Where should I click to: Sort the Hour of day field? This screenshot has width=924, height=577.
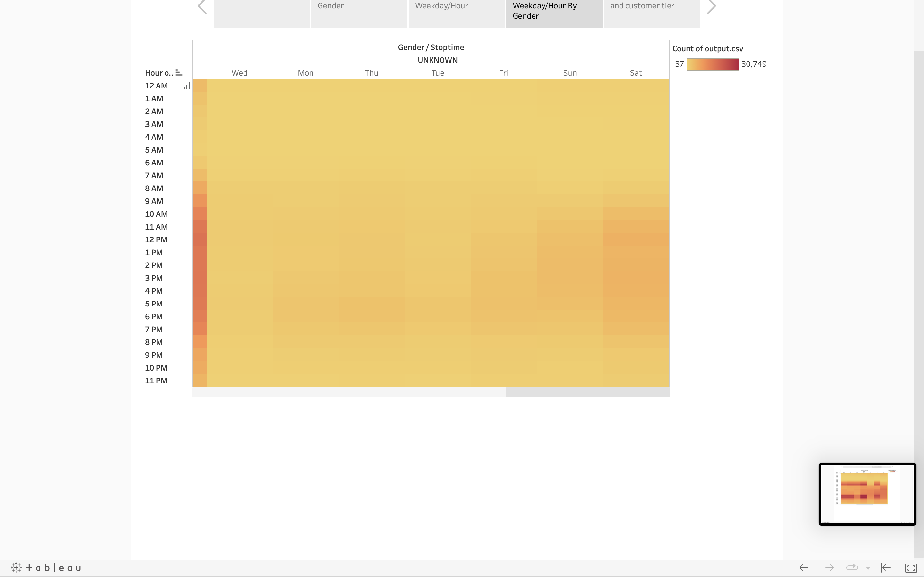click(x=179, y=72)
